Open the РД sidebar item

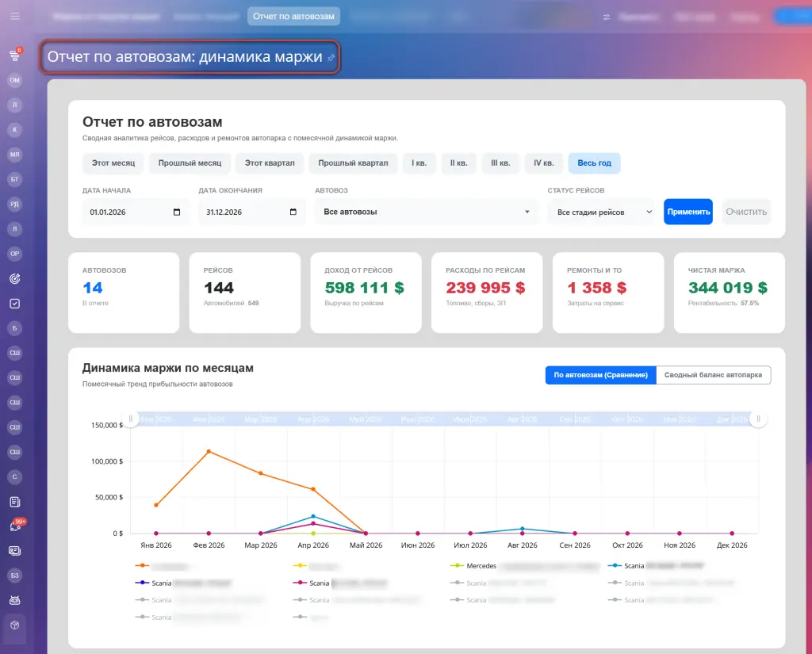click(x=14, y=204)
